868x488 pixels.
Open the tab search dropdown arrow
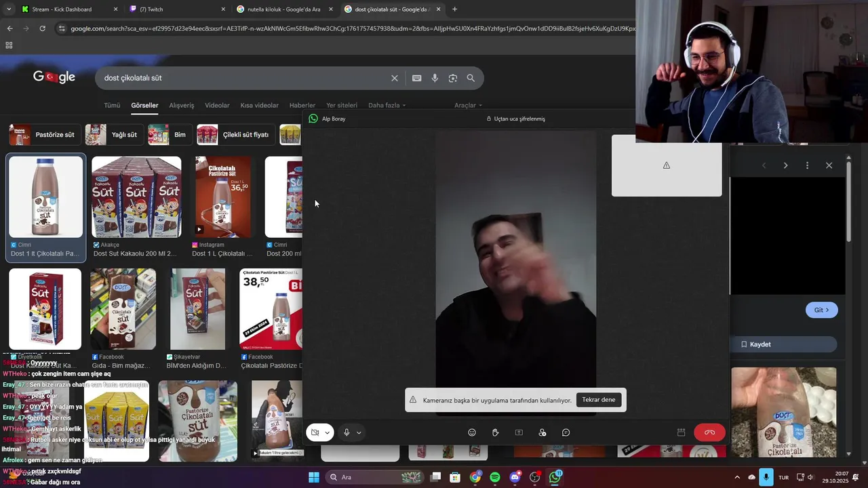8,9
